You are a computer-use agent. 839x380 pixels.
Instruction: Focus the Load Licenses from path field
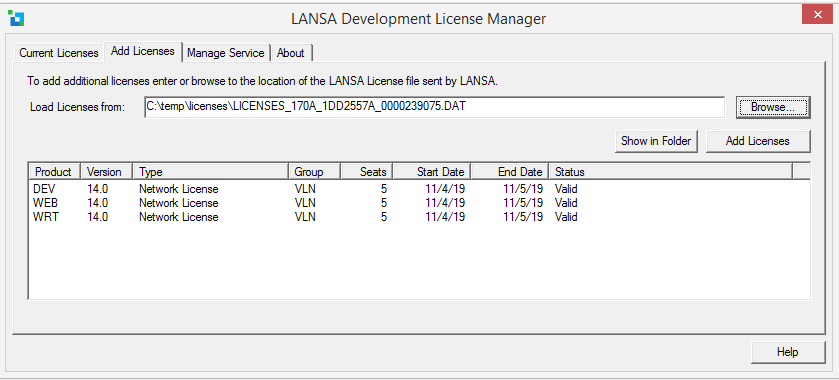click(x=434, y=107)
